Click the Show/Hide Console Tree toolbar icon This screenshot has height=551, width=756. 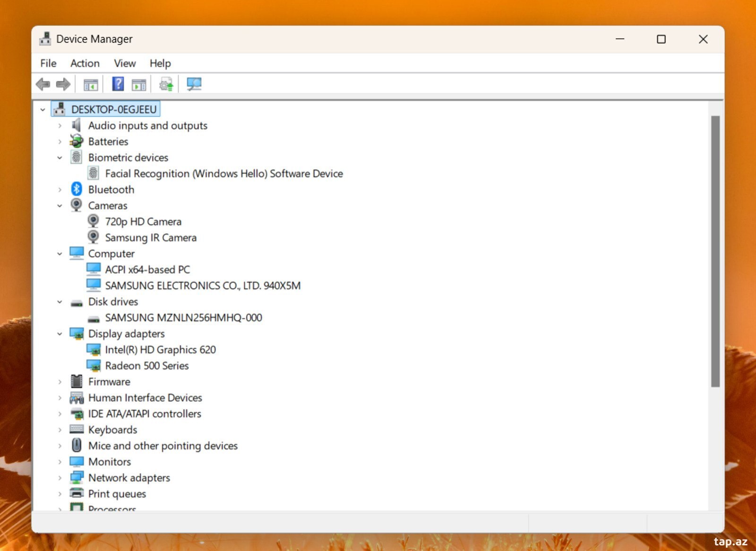[91, 85]
